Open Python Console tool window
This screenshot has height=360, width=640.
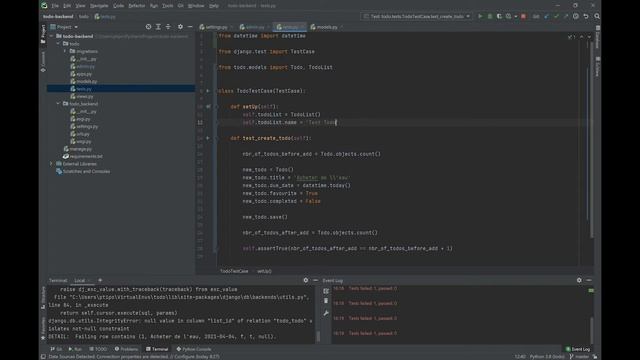pyautogui.click(x=194, y=349)
